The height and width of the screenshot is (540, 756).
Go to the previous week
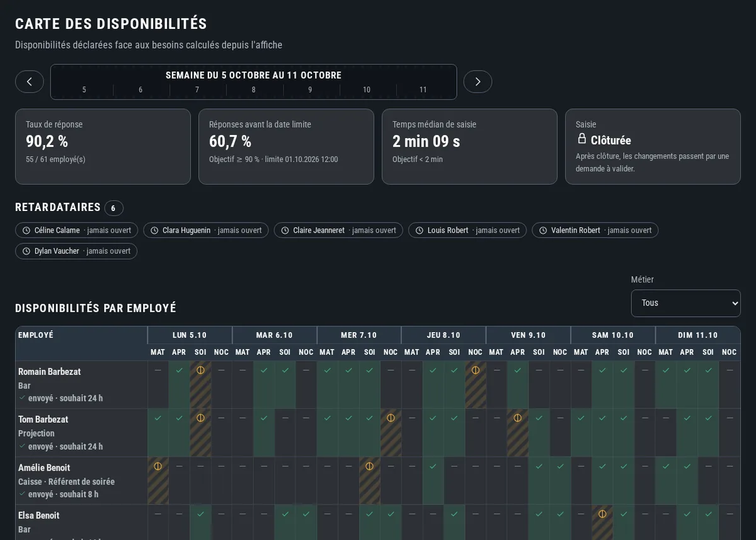tap(30, 82)
